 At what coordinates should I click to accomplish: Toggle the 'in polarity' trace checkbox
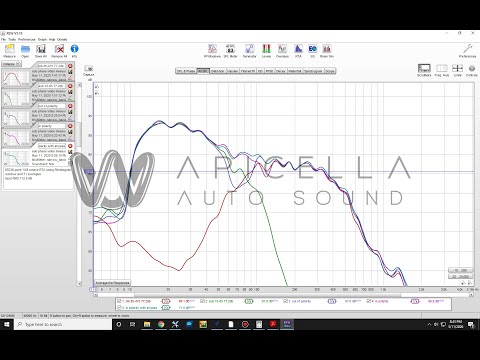369,301
